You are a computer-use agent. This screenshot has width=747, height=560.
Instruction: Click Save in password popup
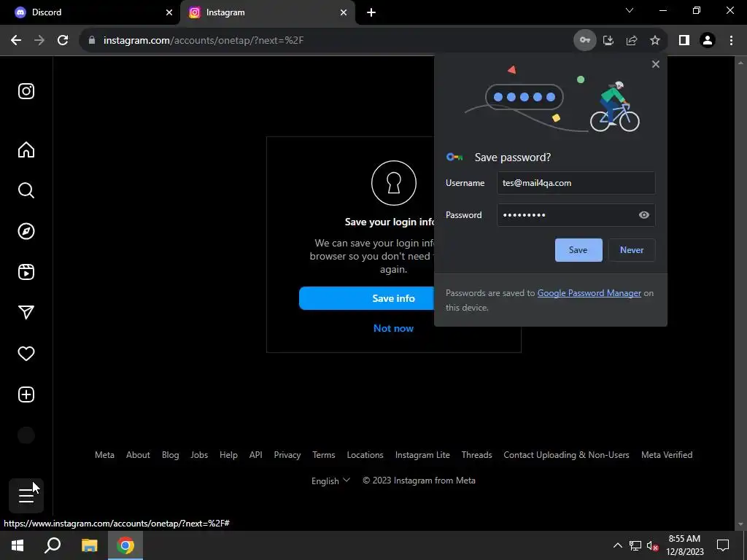coord(578,250)
